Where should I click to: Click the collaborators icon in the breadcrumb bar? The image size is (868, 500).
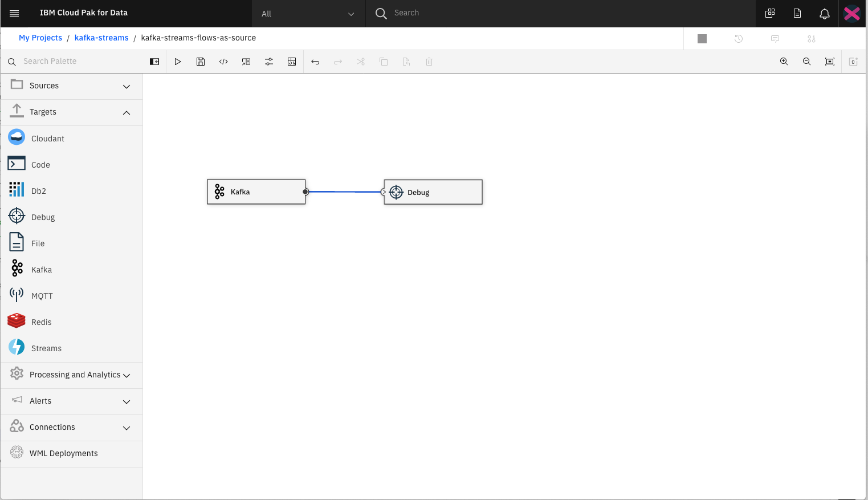click(x=812, y=39)
